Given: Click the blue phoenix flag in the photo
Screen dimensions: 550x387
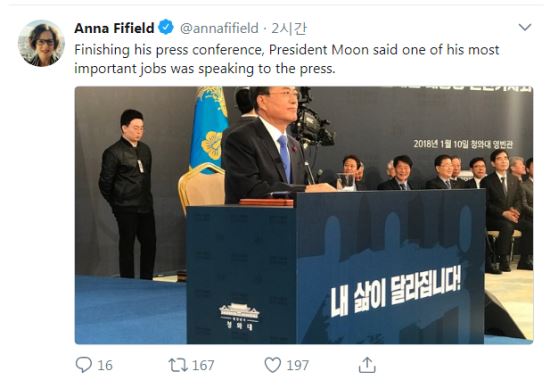Looking at the screenshot, I should 209,128.
